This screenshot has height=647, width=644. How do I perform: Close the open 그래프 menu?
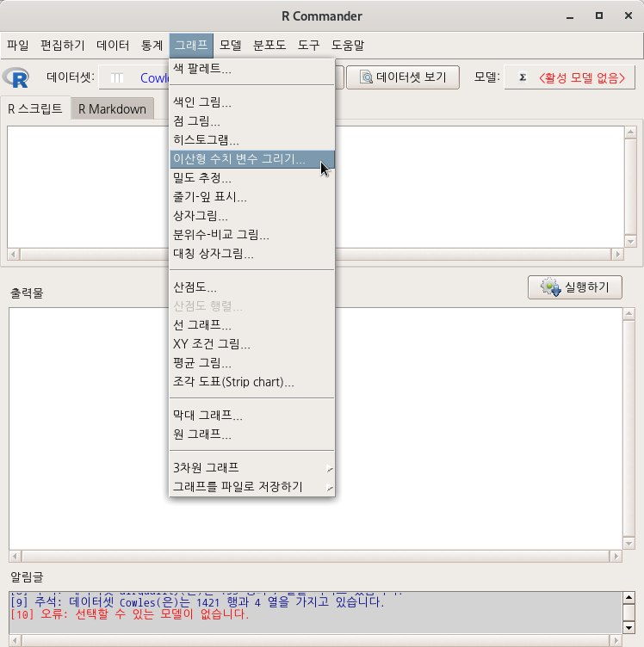pos(191,45)
